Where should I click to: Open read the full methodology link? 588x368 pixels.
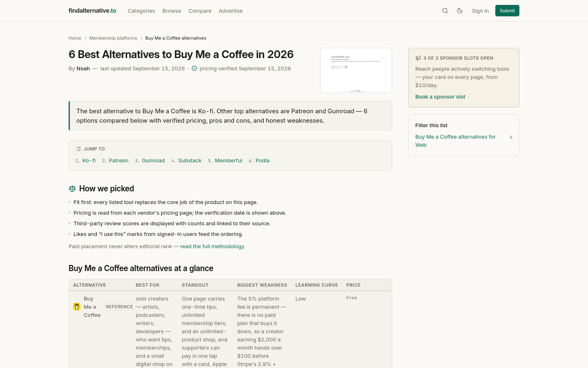[x=212, y=247]
